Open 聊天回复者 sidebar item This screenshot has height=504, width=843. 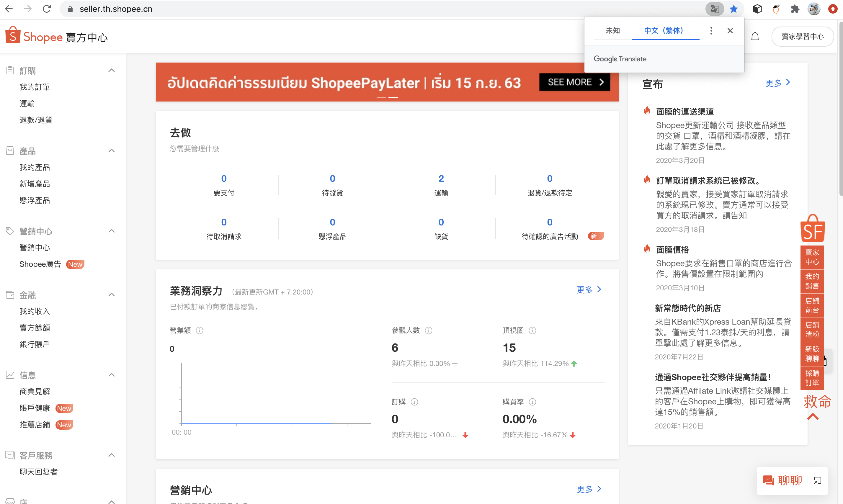[x=38, y=472]
